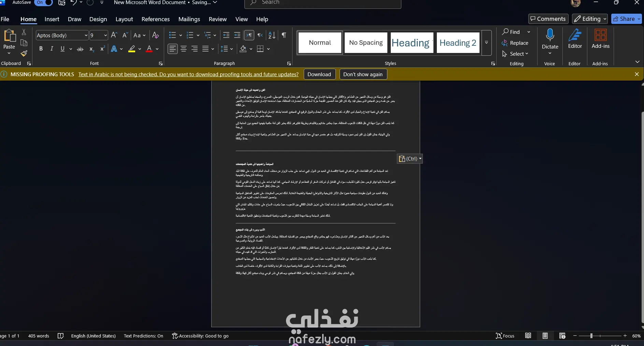Image resolution: width=644 pixels, height=346 pixels.
Task: Click the spelling proofing status icon
Action: pos(61,336)
